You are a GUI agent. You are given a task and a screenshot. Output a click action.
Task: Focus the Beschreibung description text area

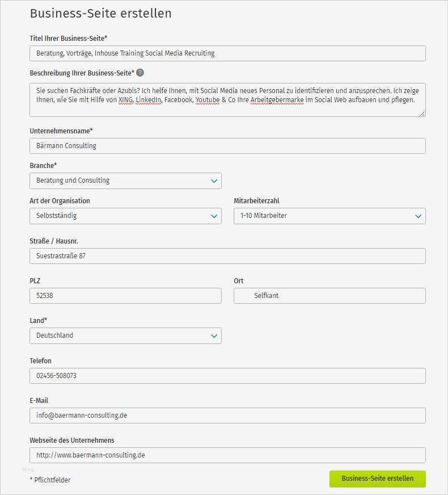[227, 100]
